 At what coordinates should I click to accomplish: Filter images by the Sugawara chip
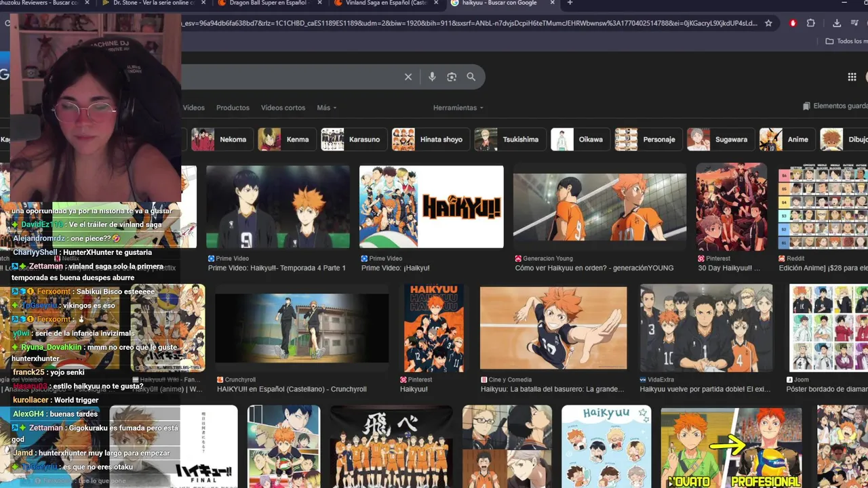(721, 140)
